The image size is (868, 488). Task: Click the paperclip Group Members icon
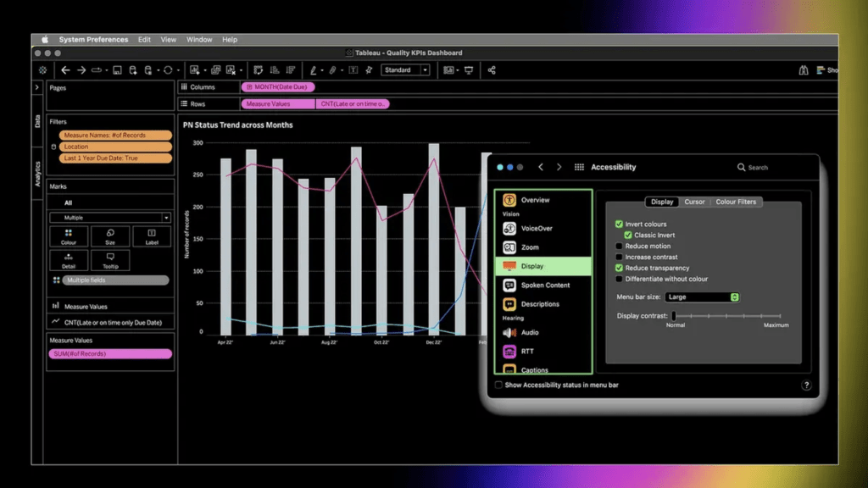tap(332, 70)
